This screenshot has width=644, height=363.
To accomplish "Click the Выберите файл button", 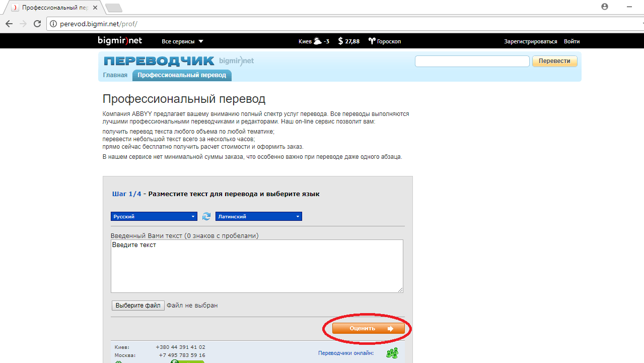I will (x=138, y=306).
